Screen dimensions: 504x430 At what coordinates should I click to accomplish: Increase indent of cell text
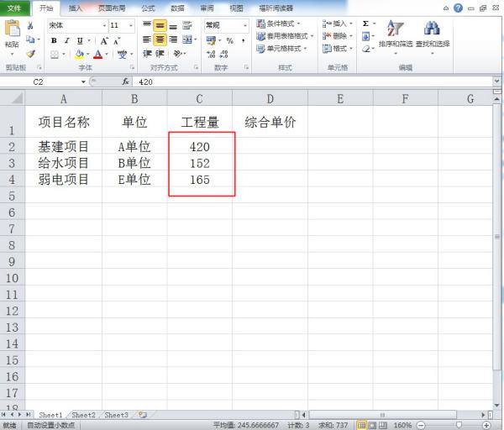point(160,54)
